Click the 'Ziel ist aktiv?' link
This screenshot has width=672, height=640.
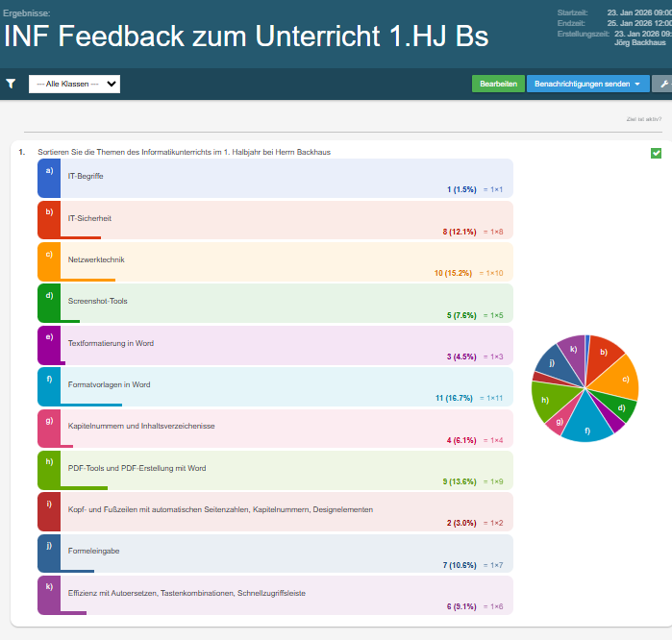[x=643, y=120]
